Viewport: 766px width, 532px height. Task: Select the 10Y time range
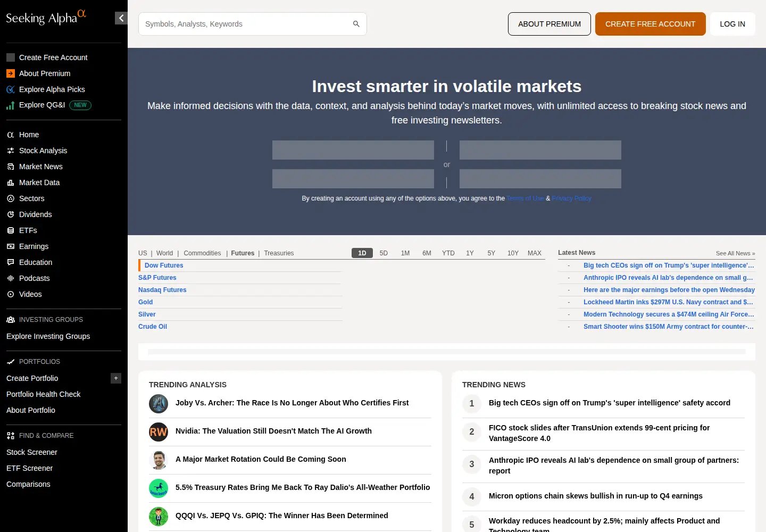pyautogui.click(x=513, y=253)
